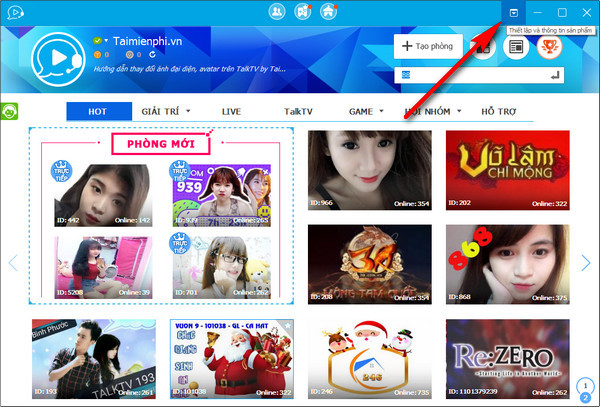The height and width of the screenshot is (407, 600).
Task: Open the TALKTV 193 room thumbnail
Action: point(94,359)
